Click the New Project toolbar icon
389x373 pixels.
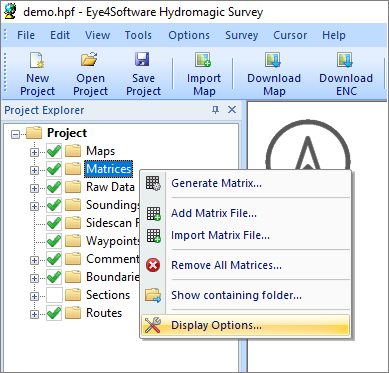point(37,61)
